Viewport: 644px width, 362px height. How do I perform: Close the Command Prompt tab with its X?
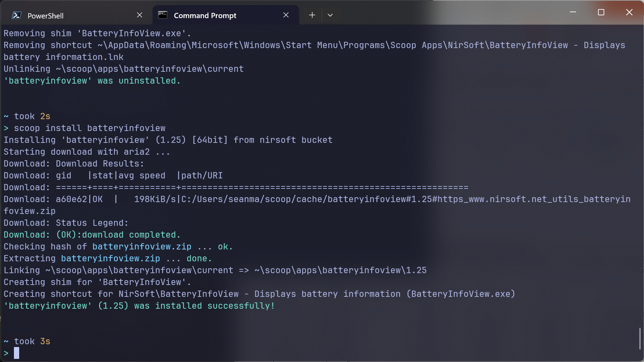click(286, 15)
